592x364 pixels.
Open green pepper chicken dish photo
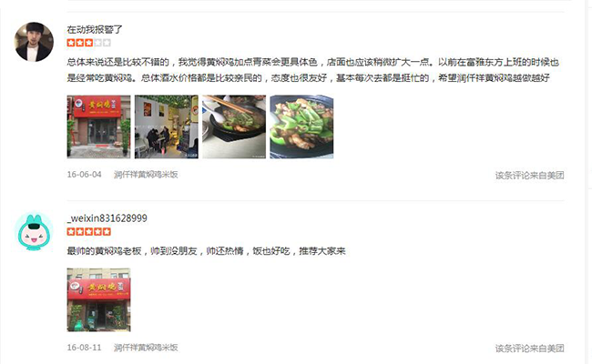(x=301, y=126)
